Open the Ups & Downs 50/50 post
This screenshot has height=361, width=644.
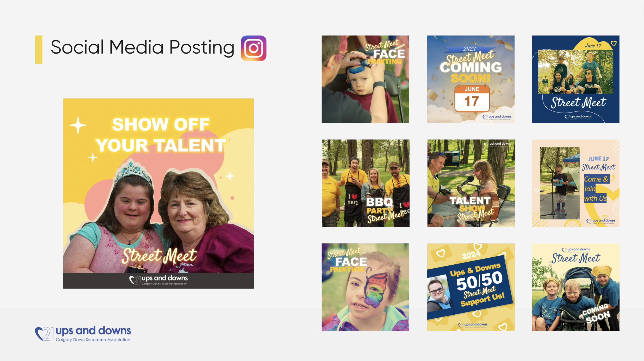[x=471, y=287]
